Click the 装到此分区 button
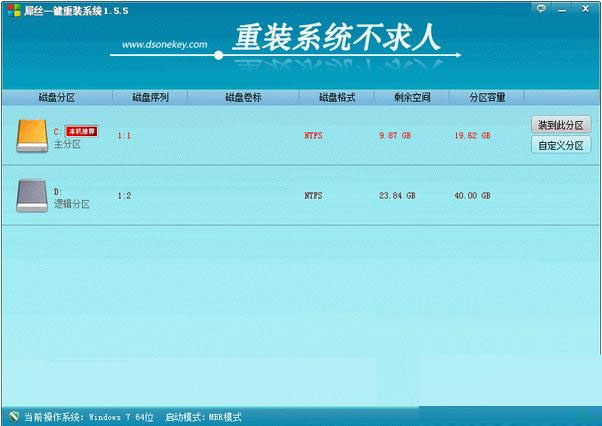 pyautogui.click(x=561, y=125)
